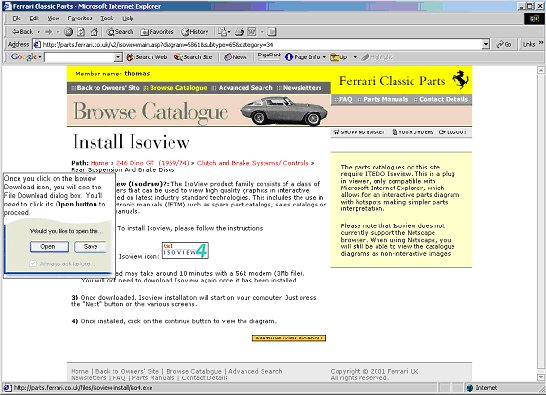Open dropdown arrow beside Up button
The width and height of the screenshot is (546, 395).
355,57
